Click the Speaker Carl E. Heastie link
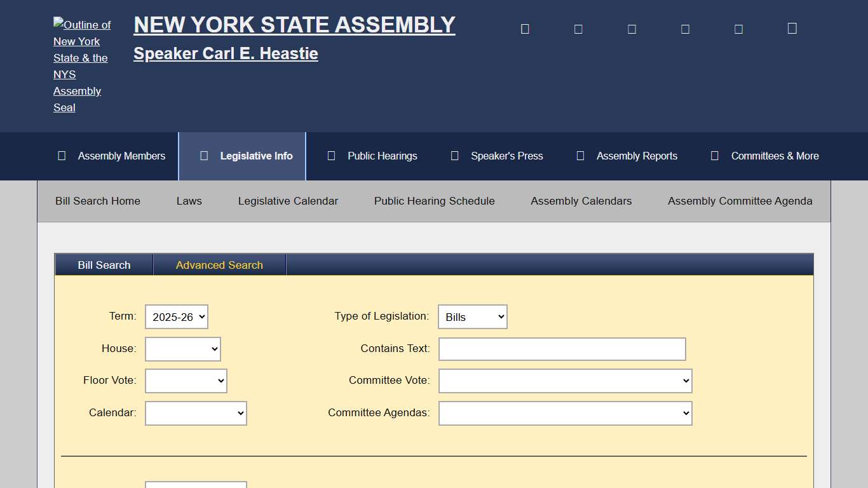 pos(225,53)
